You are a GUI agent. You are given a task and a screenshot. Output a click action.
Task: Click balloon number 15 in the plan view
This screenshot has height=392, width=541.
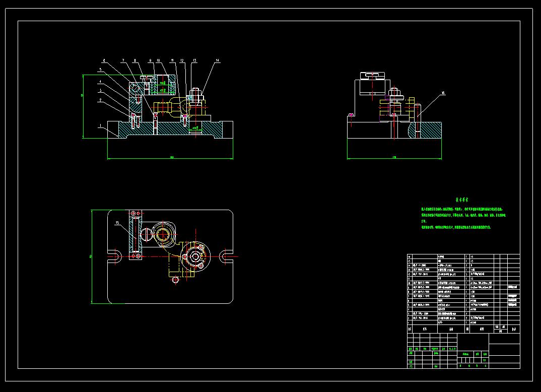coord(117,223)
